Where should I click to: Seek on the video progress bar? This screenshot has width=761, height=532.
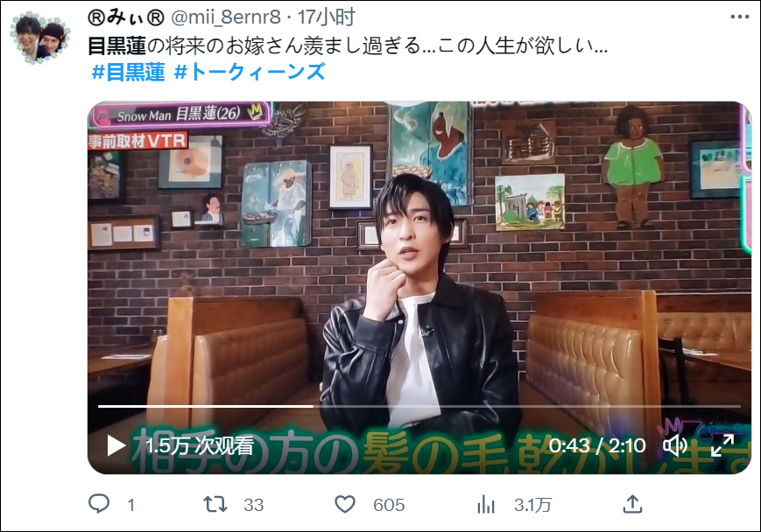pyautogui.click(x=419, y=406)
